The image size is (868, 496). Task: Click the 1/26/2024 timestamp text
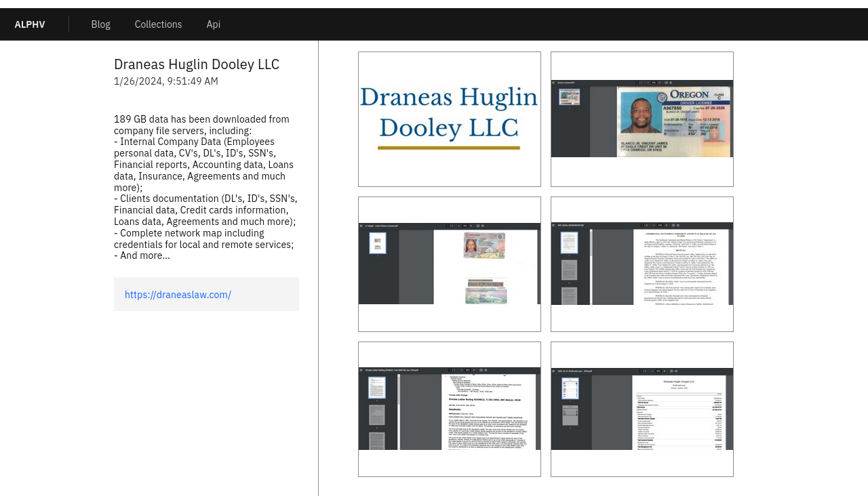point(166,81)
